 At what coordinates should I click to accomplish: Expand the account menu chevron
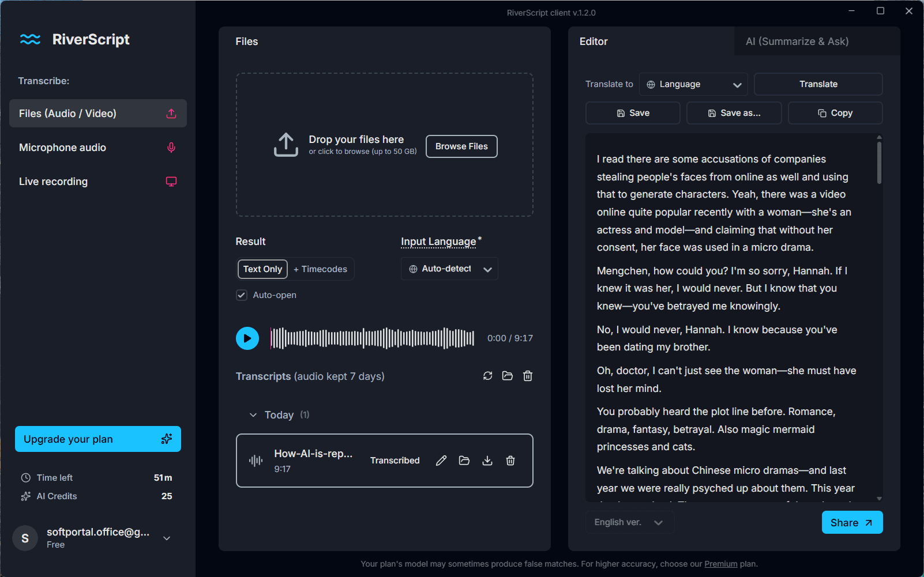tap(167, 538)
